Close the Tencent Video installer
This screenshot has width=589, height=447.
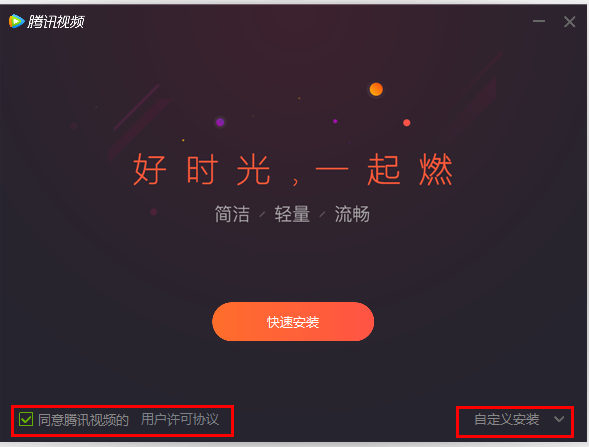(569, 21)
